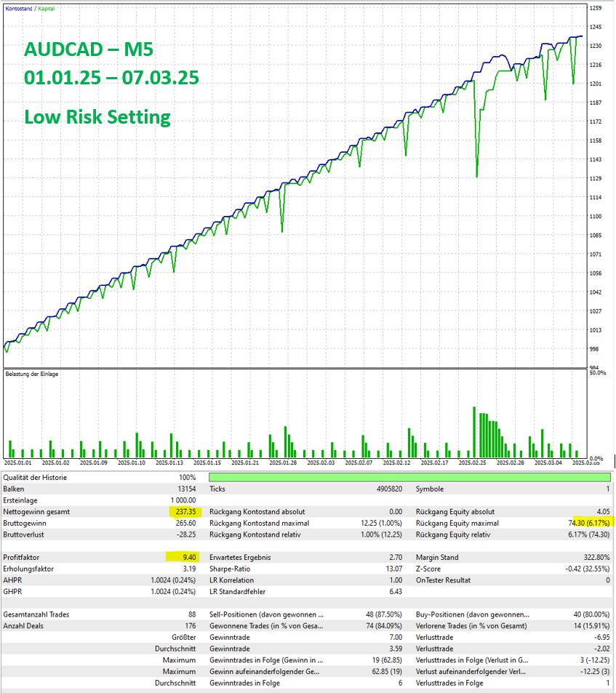This screenshot has width=616, height=693.
Task: Click date label 2025.01.28 on time axis
Action: point(283,462)
